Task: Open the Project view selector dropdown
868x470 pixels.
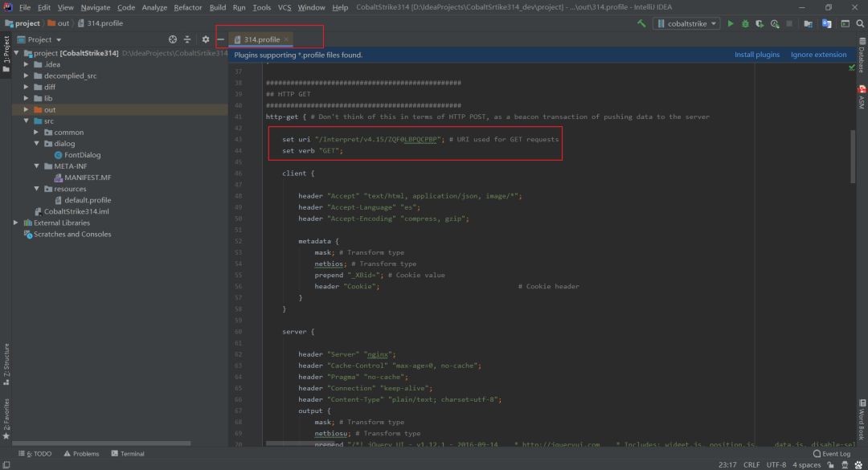Action: (x=39, y=39)
